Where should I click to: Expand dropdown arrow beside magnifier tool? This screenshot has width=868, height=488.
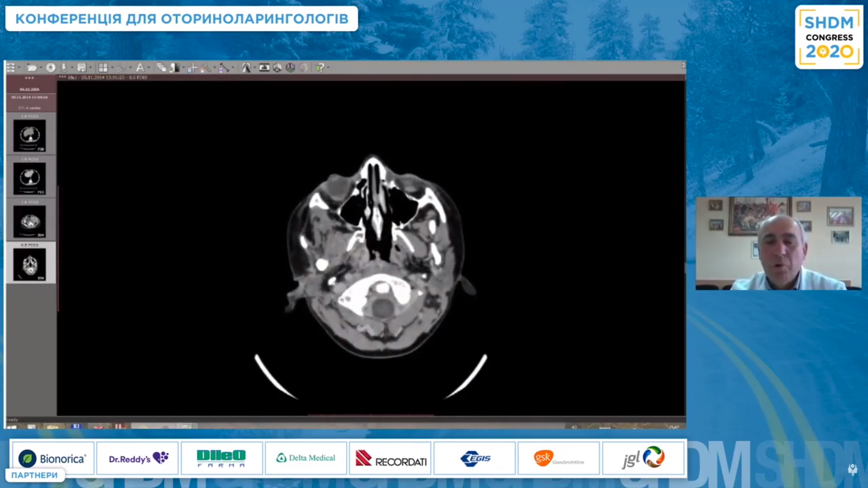coord(214,68)
